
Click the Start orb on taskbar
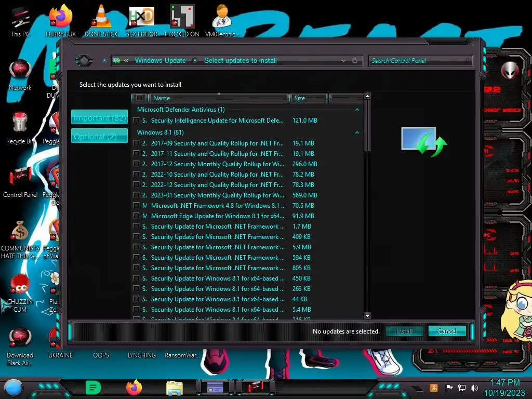point(14,388)
